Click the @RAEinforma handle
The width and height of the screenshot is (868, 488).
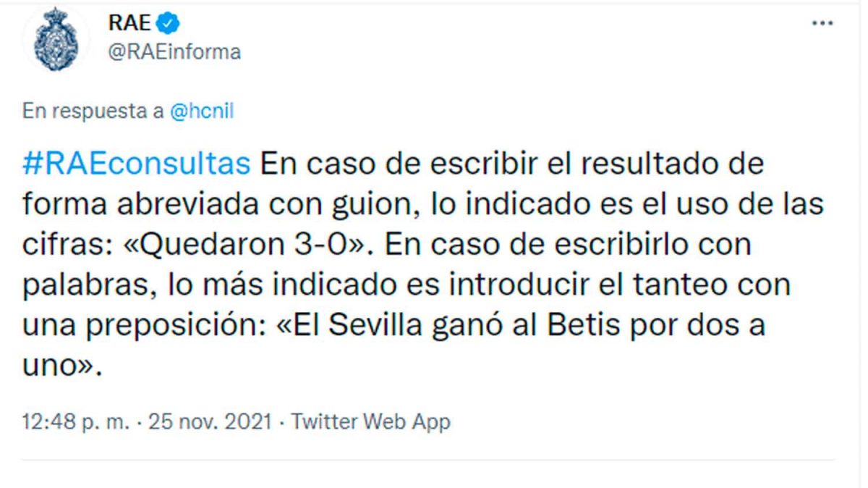[x=174, y=52]
